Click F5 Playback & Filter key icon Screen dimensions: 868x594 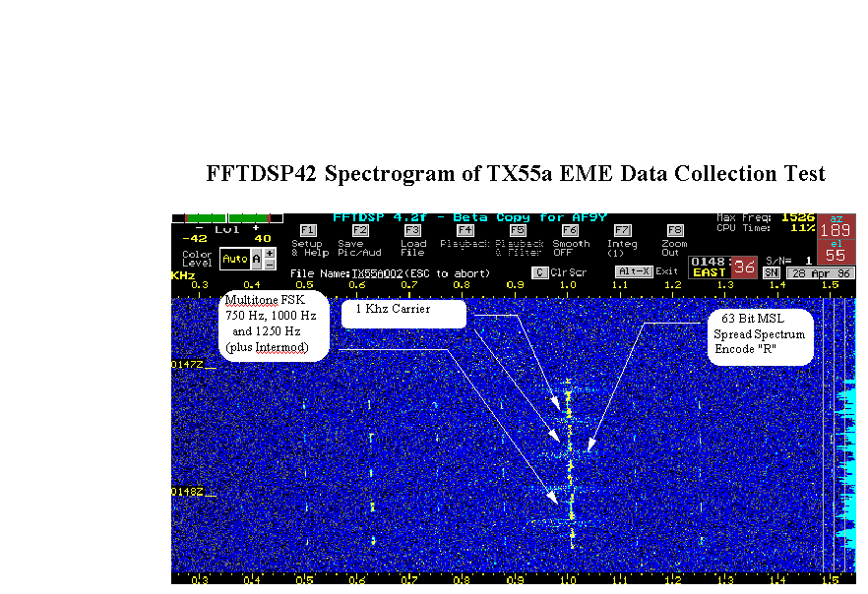(x=518, y=229)
